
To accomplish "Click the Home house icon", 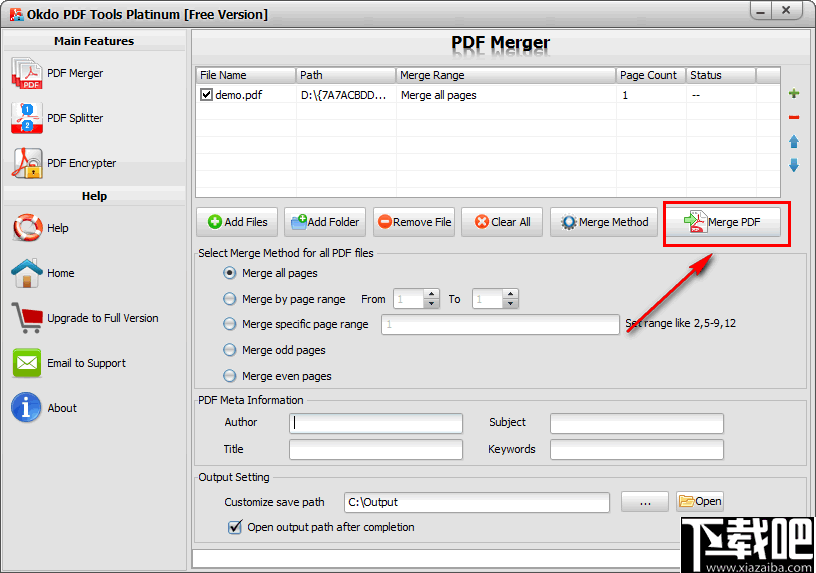I will [27, 273].
